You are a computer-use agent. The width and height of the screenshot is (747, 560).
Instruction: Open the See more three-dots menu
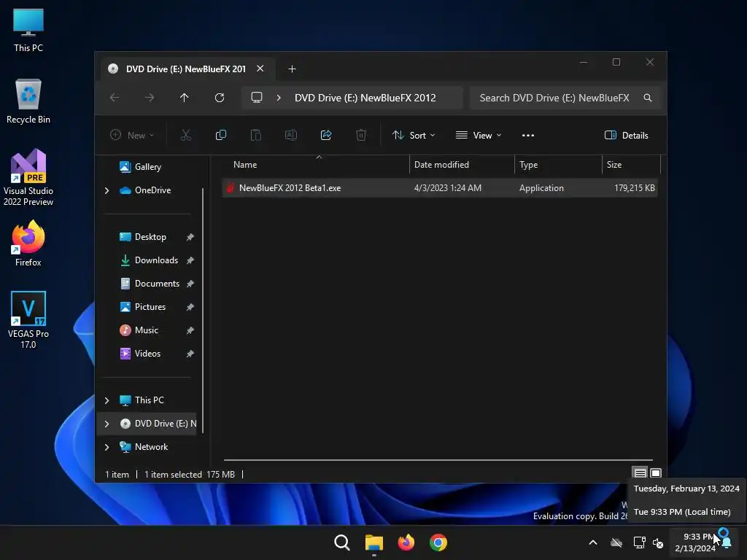[528, 135]
